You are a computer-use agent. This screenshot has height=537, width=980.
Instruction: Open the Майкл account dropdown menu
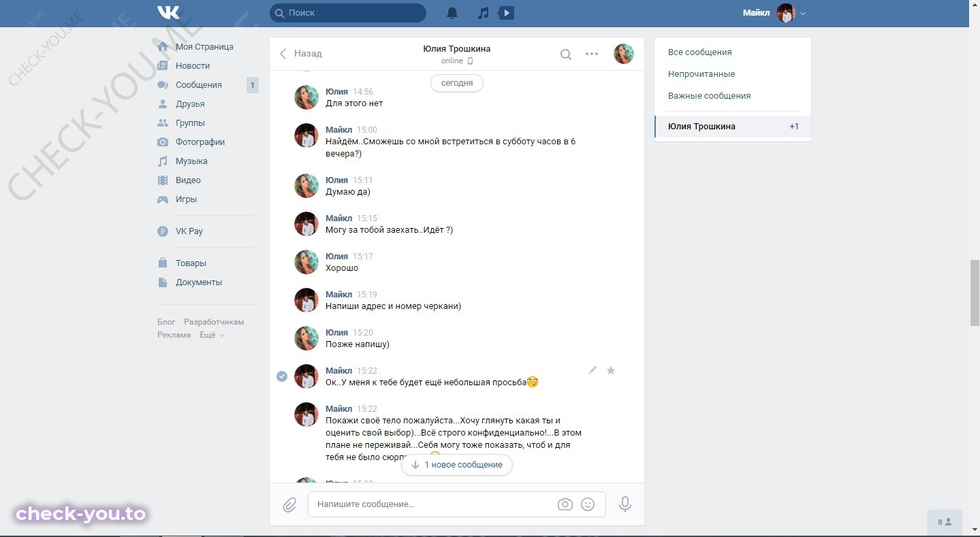(803, 14)
